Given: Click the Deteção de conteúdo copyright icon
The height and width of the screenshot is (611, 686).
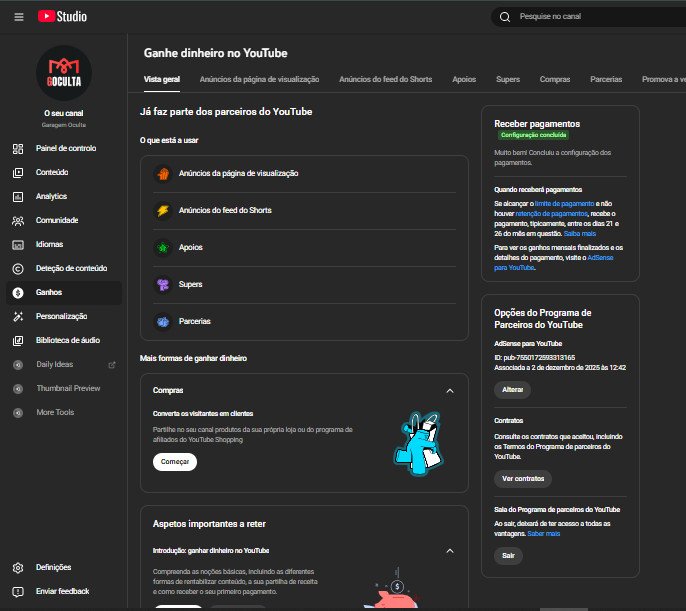Looking at the screenshot, I should pos(18,269).
